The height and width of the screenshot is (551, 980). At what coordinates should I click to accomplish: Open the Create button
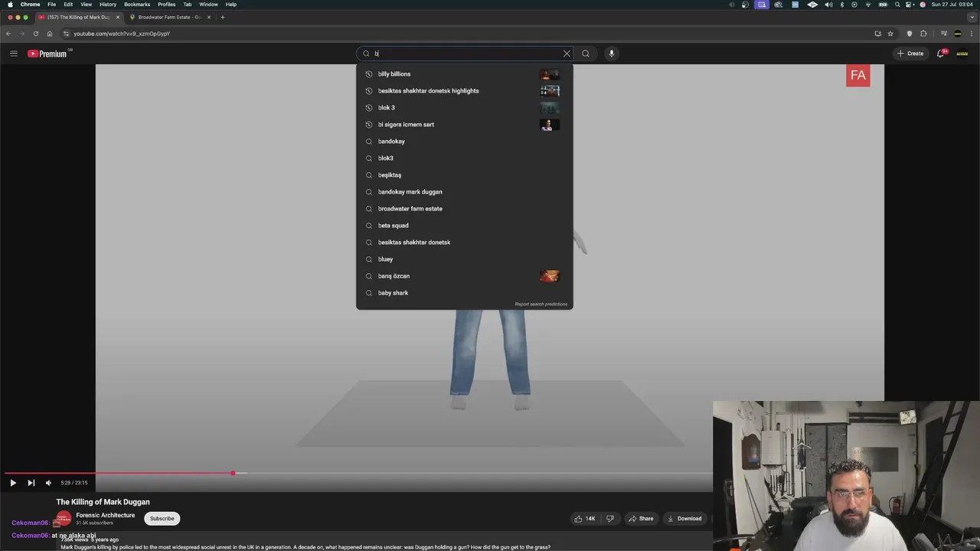910,54
